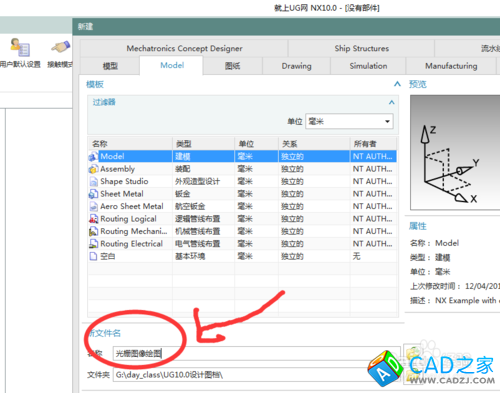Viewport: 500px width, 393px height.
Task: Switch to Mechatronics Concept Designer tab
Action: coord(184,48)
